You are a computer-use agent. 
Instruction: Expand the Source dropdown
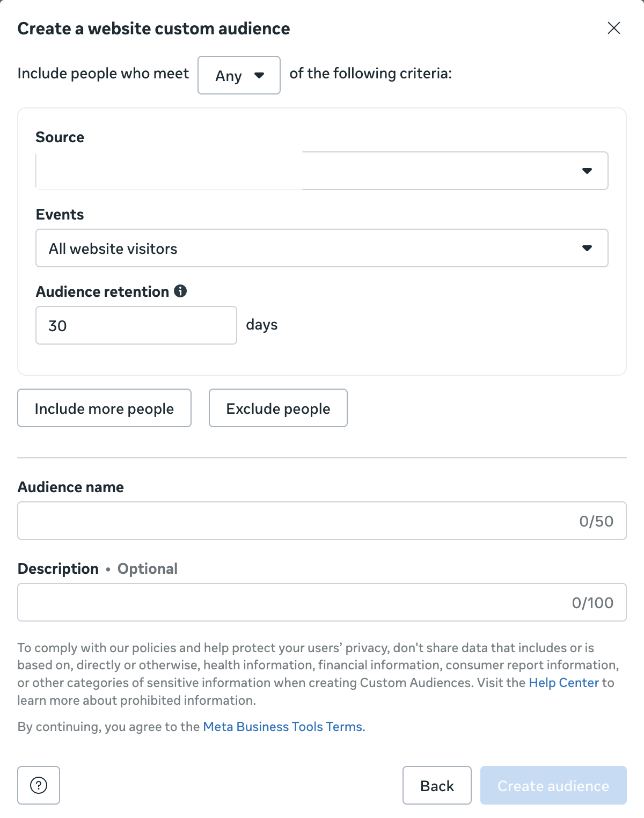click(x=322, y=171)
